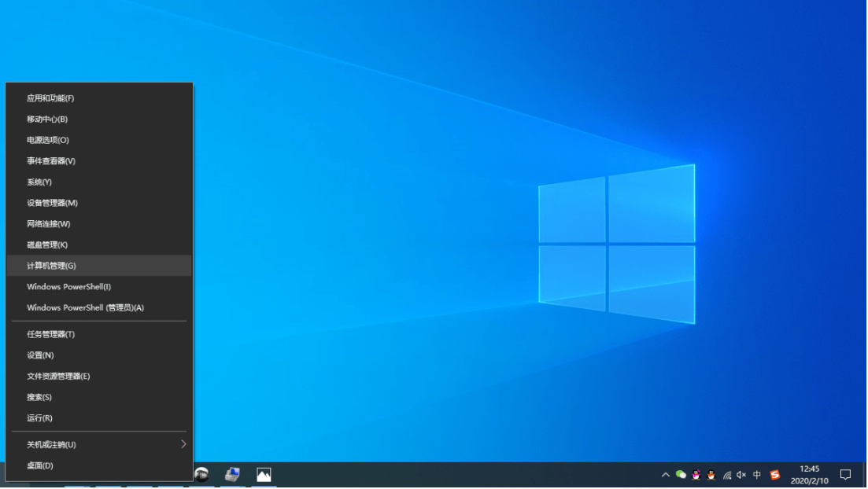The height and width of the screenshot is (489, 868).
Task: Open 磁盘管理(K)
Action: [x=99, y=245]
